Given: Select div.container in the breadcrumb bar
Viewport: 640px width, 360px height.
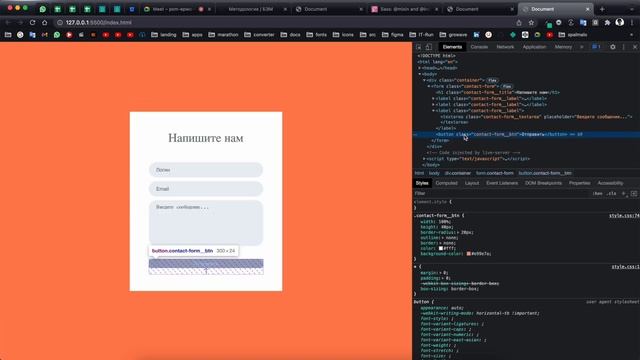Looking at the screenshot, I should click(458, 173).
